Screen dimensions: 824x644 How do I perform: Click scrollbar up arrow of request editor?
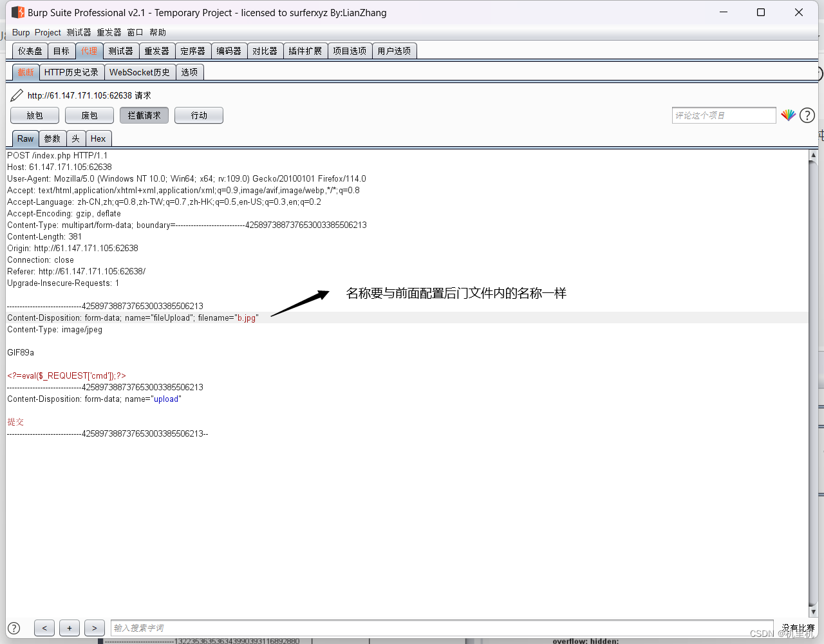[814, 155]
